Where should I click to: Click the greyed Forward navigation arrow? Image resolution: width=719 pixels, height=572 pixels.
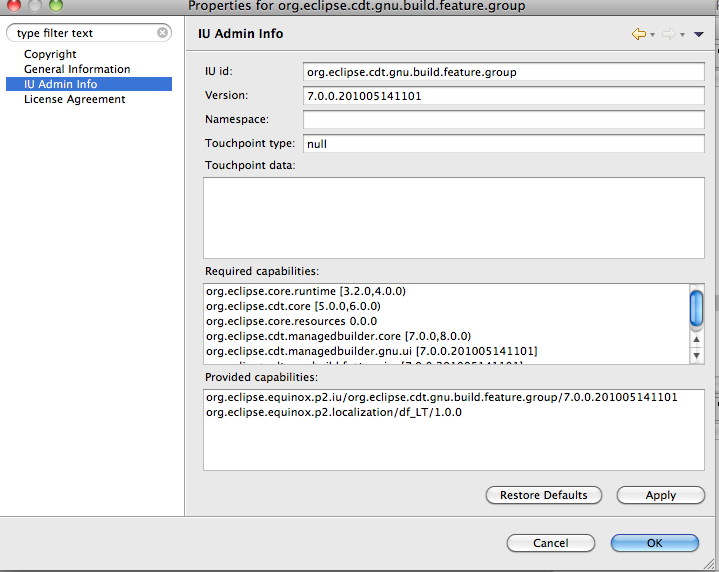pos(669,34)
